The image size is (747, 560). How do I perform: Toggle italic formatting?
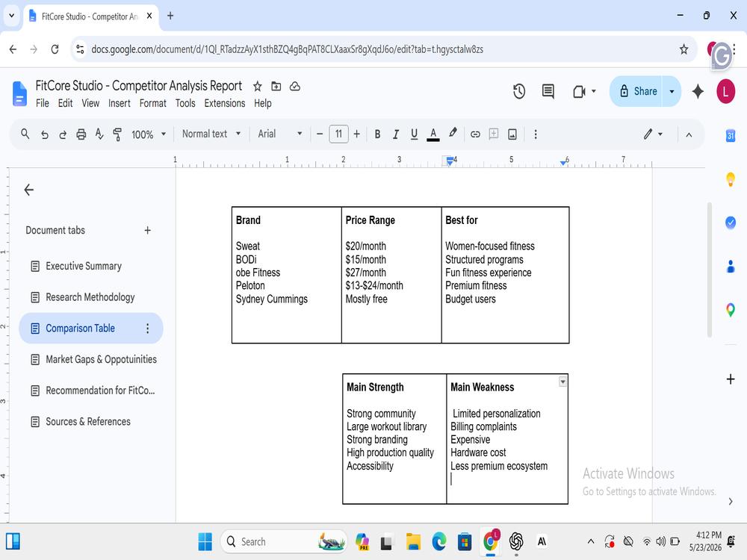395,134
